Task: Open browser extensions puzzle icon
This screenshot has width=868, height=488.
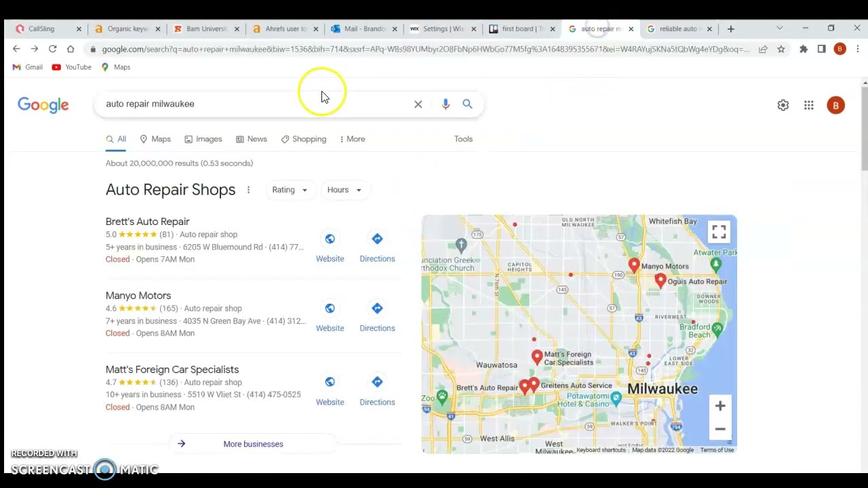Action: [x=804, y=49]
